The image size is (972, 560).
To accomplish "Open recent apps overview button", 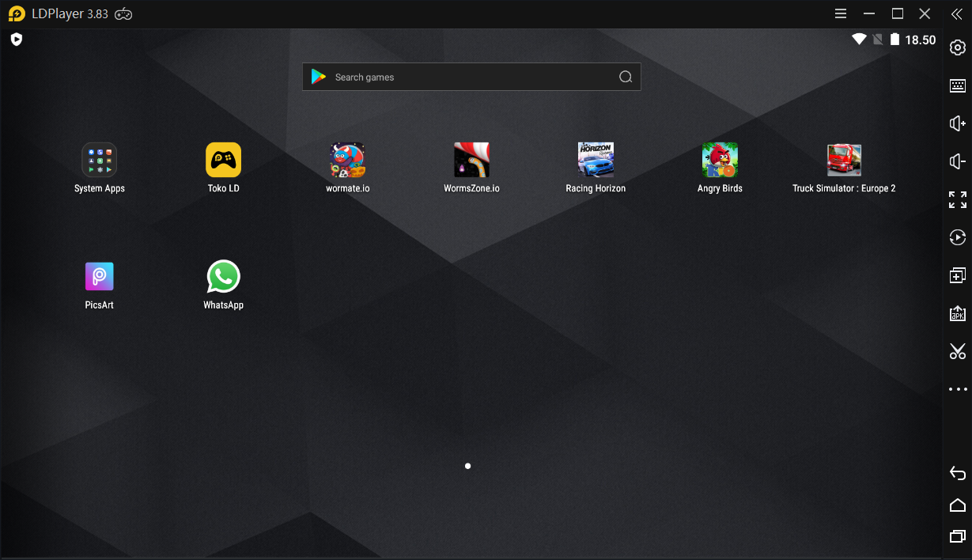I will coord(958,536).
